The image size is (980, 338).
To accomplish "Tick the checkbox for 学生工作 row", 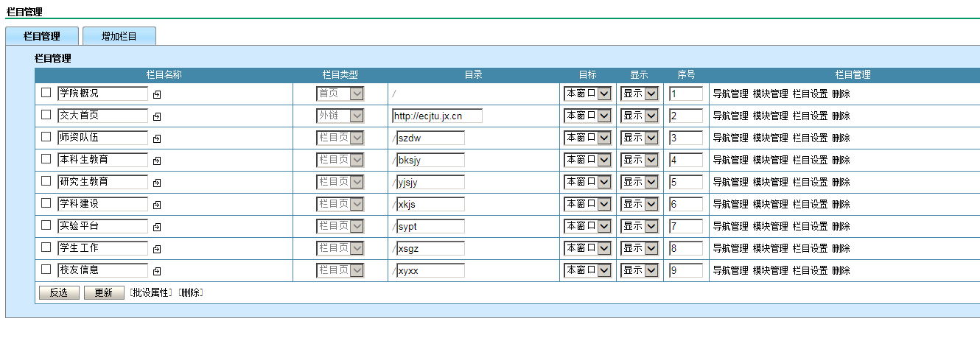I will click(46, 247).
